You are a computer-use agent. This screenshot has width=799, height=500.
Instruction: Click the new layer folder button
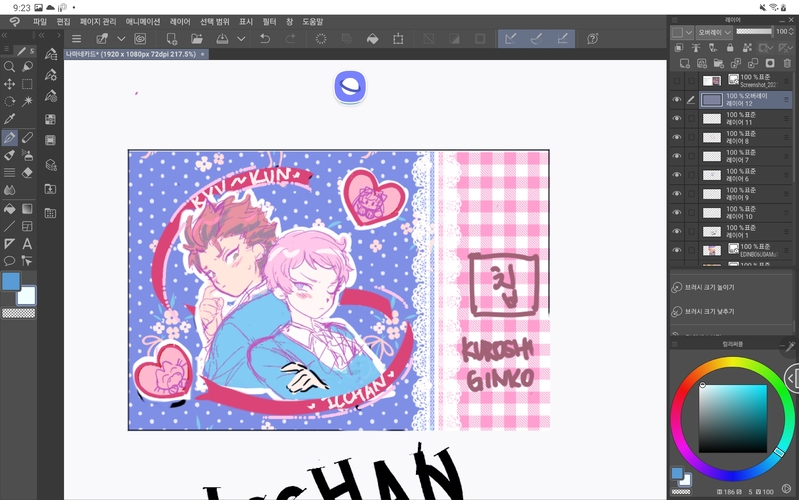pos(718,63)
